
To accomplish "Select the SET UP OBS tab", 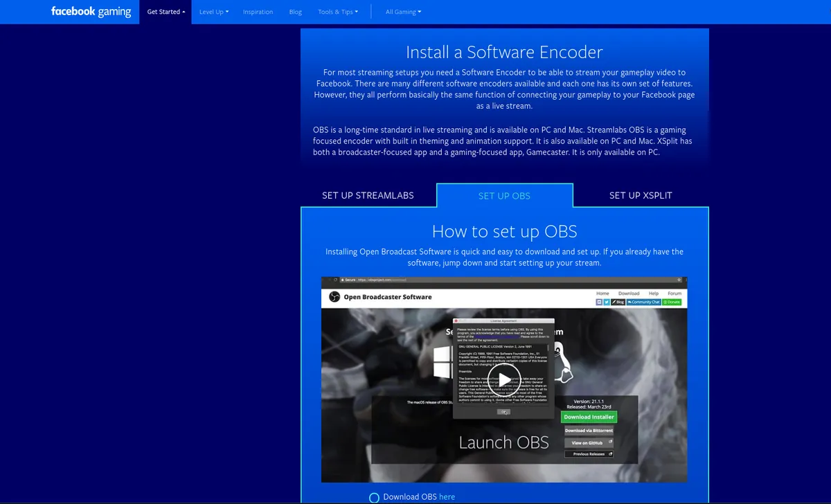I will [504, 196].
